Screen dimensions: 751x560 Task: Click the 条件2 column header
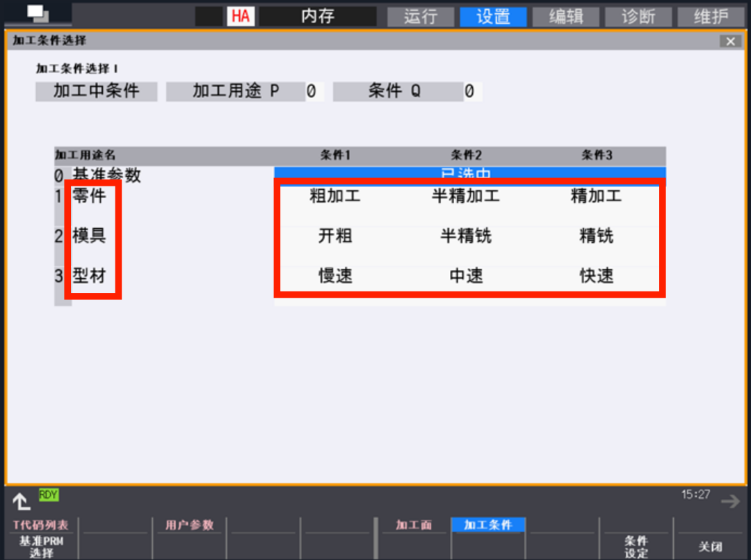466,154
